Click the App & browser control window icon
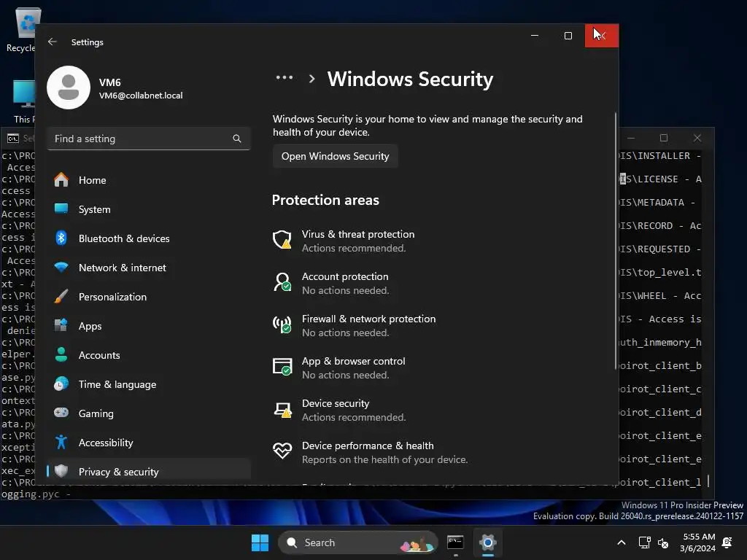 [282, 367]
